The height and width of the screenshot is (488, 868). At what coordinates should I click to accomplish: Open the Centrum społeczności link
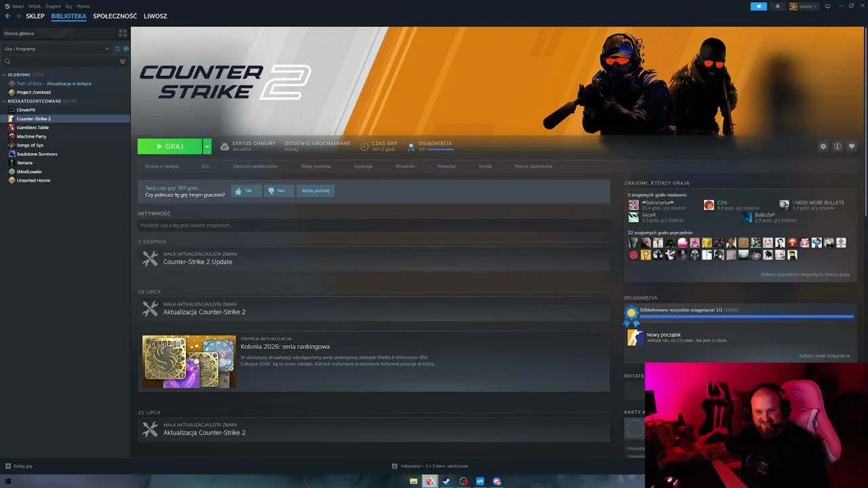[x=256, y=166]
